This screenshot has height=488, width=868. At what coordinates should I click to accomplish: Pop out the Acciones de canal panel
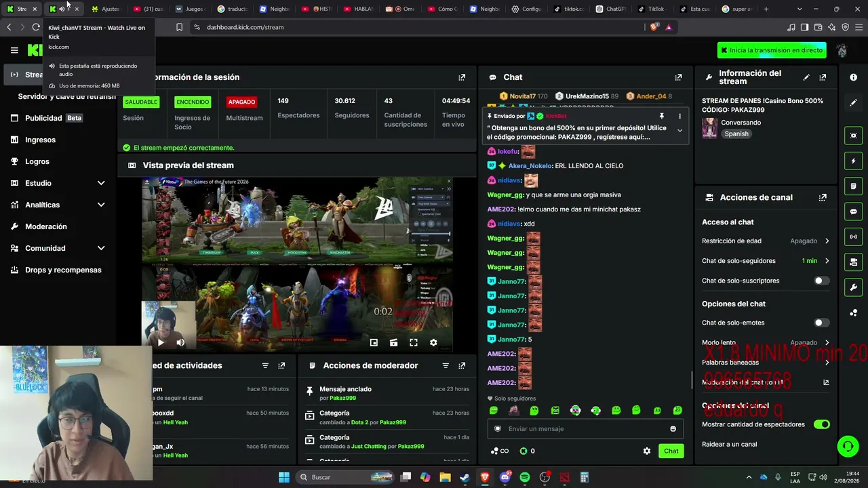pyautogui.click(x=823, y=198)
